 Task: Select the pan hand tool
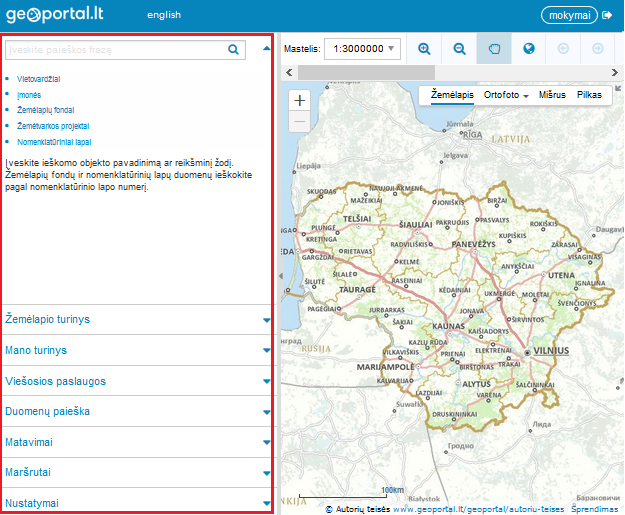click(x=493, y=48)
